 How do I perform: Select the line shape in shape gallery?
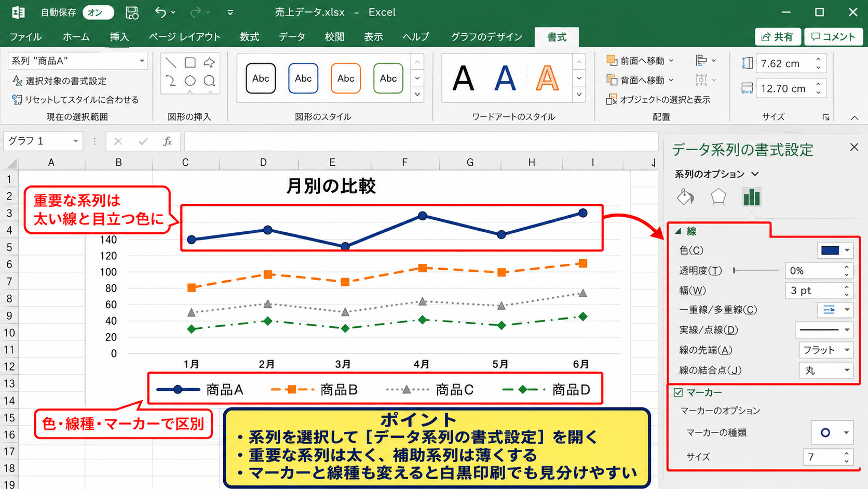(x=171, y=63)
